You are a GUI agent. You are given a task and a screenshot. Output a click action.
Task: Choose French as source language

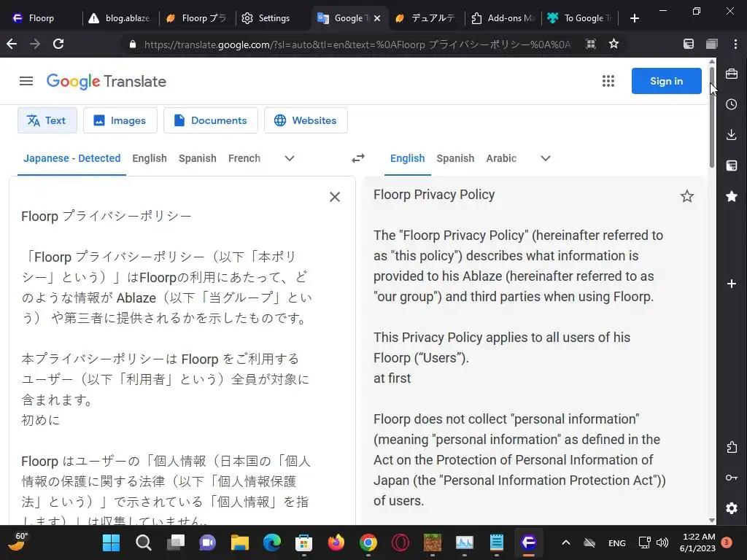(244, 158)
